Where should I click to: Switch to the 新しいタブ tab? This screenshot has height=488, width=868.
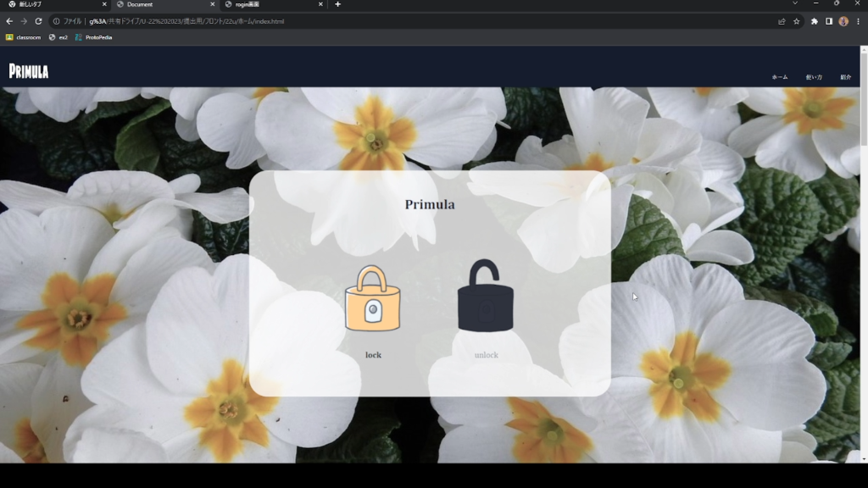pyautogui.click(x=55, y=4)
